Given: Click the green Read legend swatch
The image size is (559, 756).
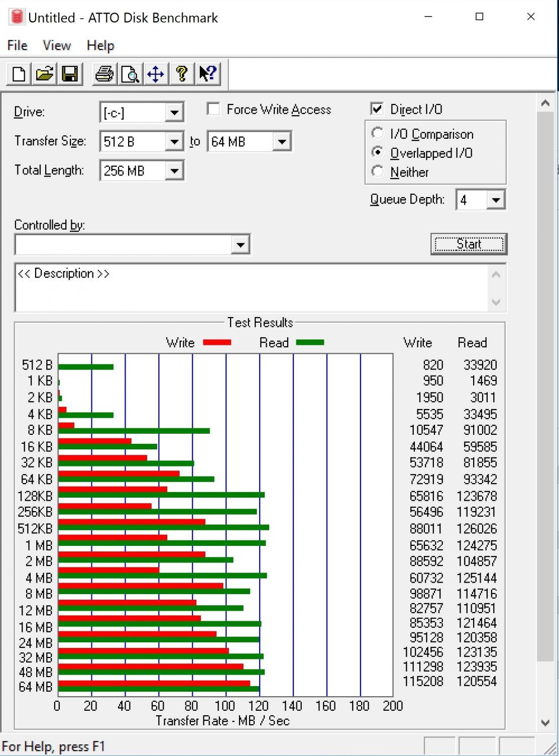Looking at the screenshot, I should [x=310, y=342].
